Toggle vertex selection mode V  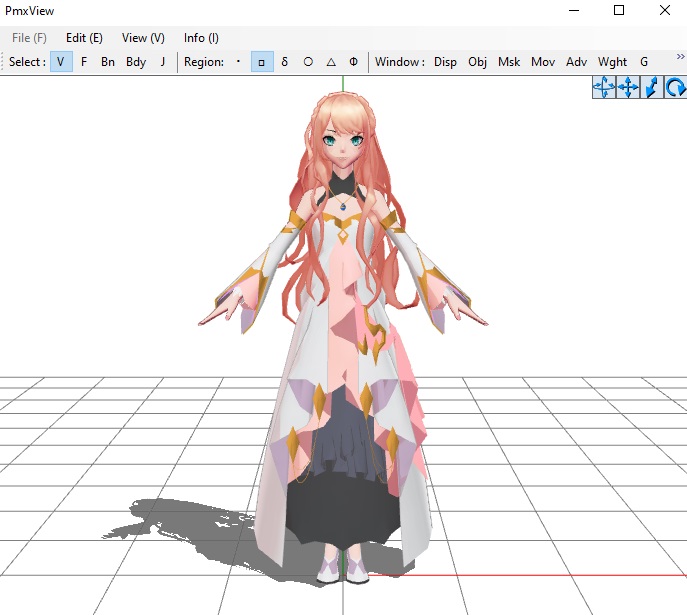coord(61,62)
